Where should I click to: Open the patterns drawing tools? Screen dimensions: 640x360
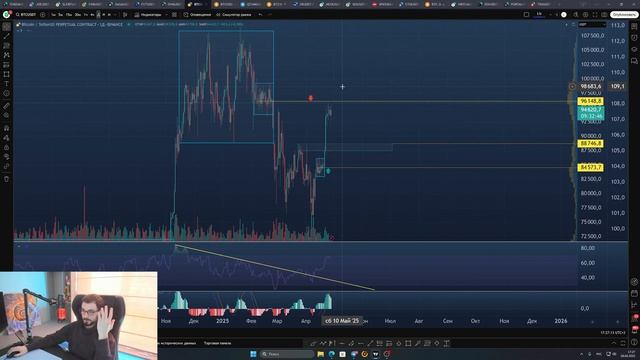[x=7, y=55]
